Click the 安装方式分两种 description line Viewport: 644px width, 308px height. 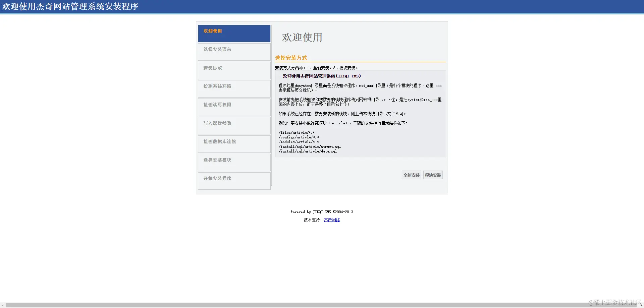[x=316, y=68]
